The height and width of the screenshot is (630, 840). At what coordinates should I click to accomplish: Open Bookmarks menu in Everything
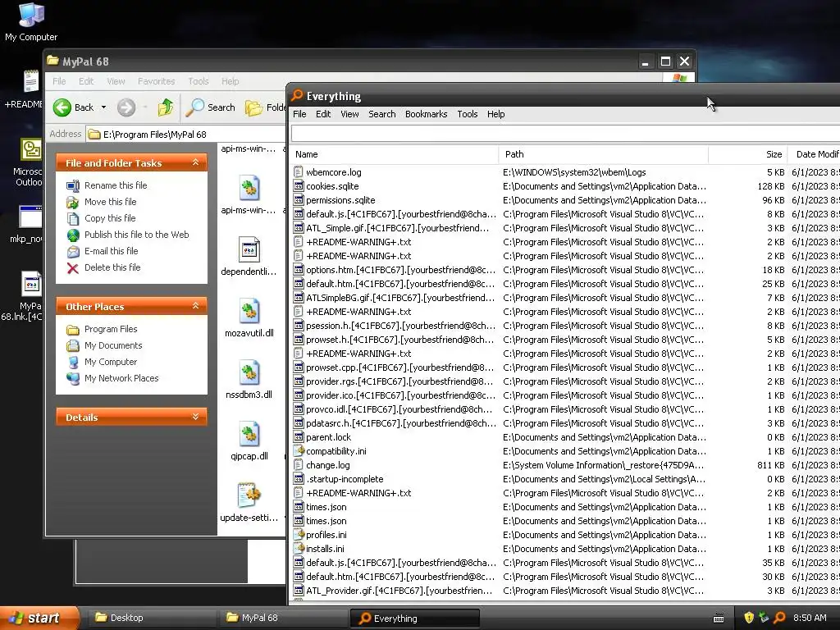pyautogui.click(x=426, y=114)
